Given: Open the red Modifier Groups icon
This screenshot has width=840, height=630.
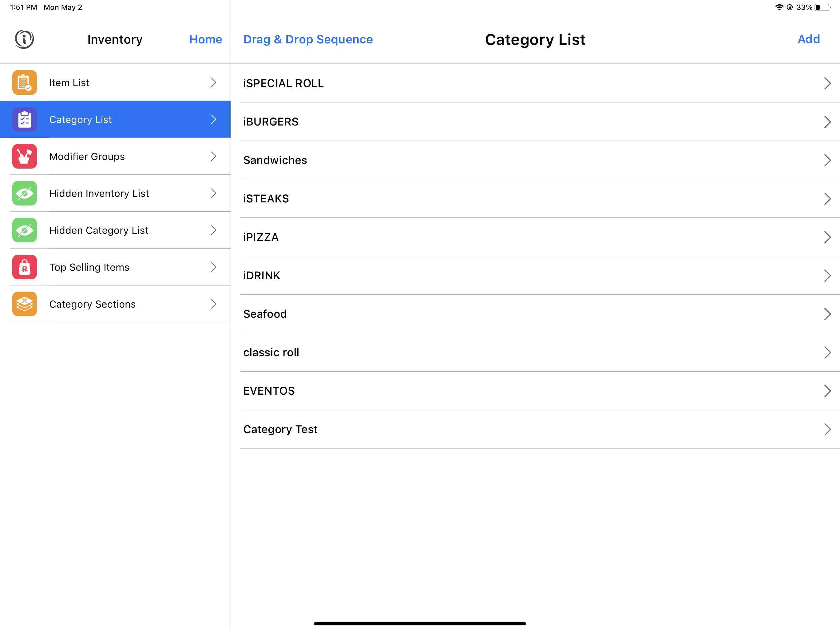Looking at the screenshot, I should pos(24,156).
